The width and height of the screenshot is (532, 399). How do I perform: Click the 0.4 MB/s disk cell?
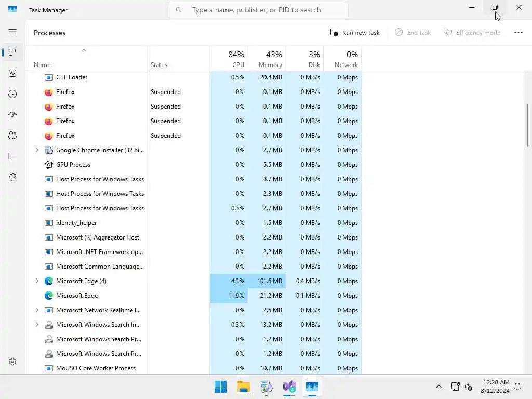(304, 281)
